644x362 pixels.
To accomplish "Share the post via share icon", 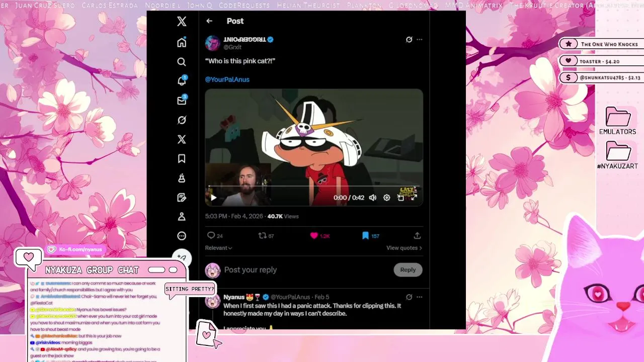I will [x=417, y=235].
